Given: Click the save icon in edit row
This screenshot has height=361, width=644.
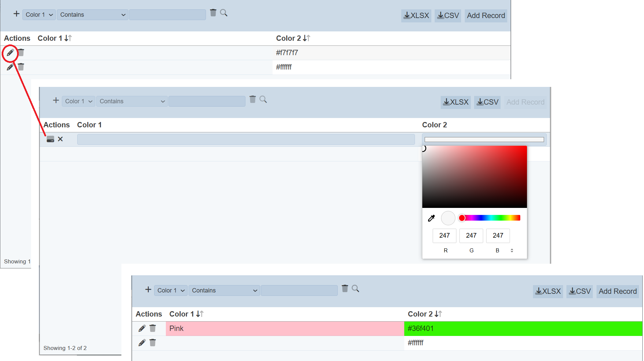Looking at the screenshot, I should pos(50,139).
